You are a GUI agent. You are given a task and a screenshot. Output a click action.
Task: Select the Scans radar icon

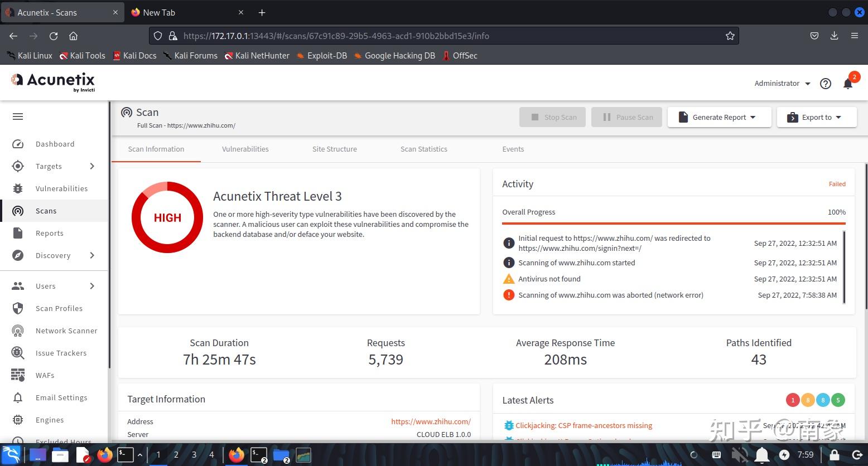(x=18, y=211)
